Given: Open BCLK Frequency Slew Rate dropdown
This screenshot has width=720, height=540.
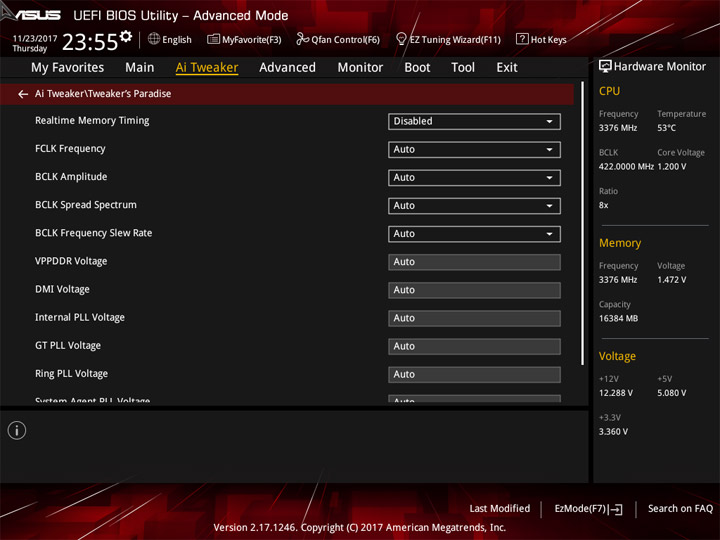Looking at the screenshot, I should [x=474, y=234].
